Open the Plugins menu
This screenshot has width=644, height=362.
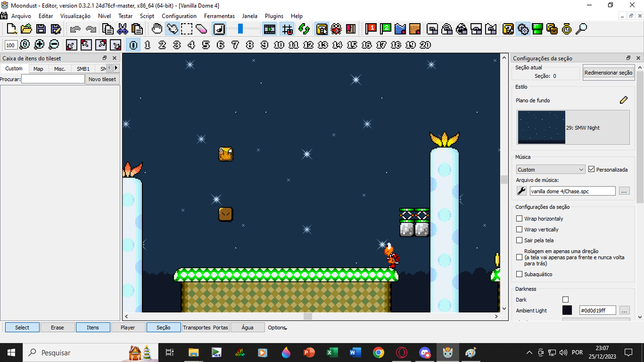[x=274, y=16]
